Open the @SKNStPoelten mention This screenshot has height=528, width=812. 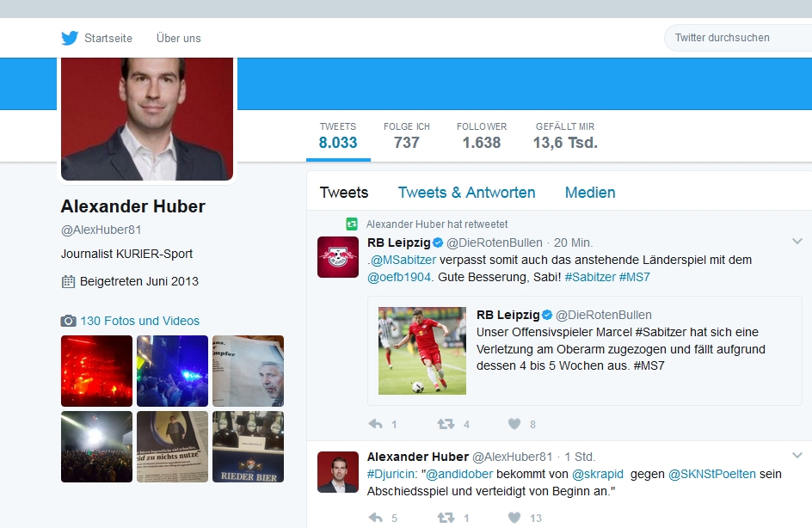point(712,474)
